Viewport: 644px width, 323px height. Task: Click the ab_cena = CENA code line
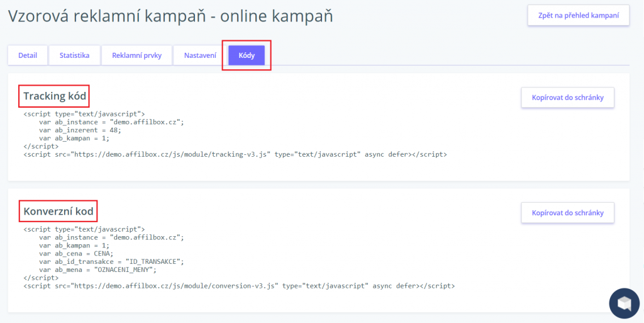point(77,253)
